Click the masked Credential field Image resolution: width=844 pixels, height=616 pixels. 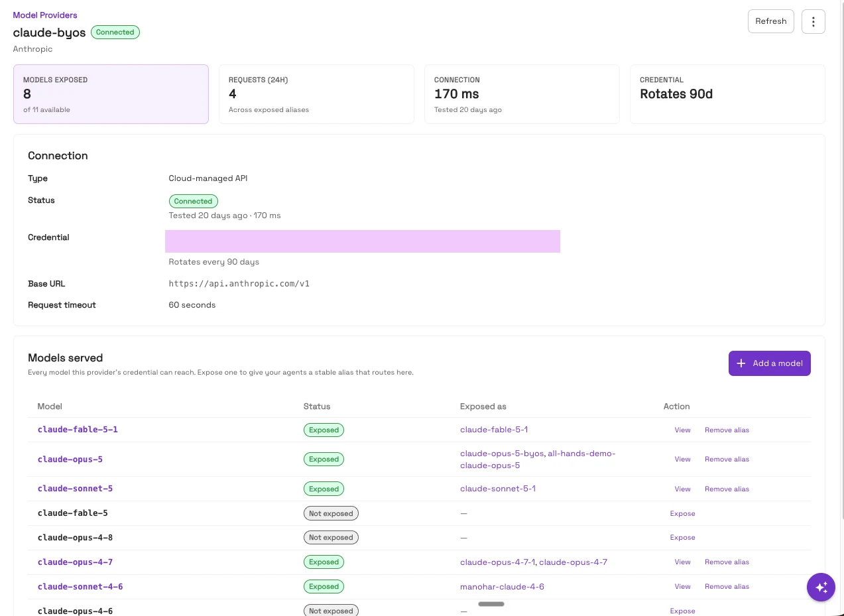[363, 241]
